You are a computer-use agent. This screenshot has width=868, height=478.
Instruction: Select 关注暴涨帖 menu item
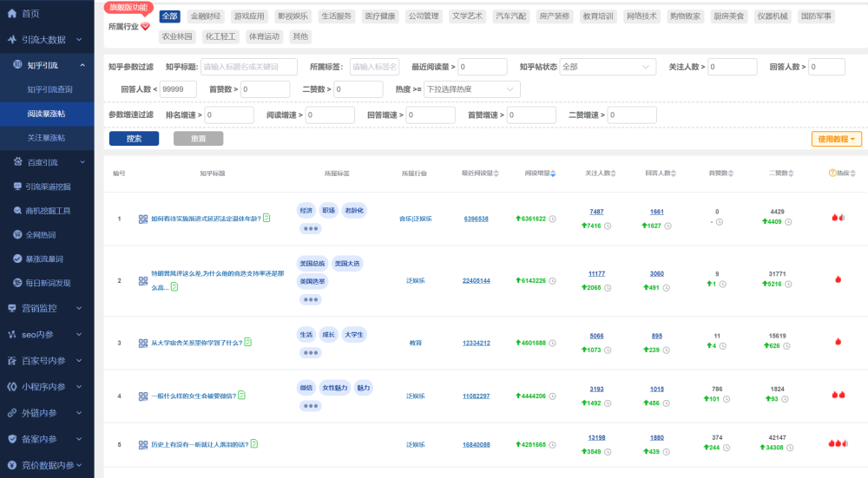click(x=46, y=138)
